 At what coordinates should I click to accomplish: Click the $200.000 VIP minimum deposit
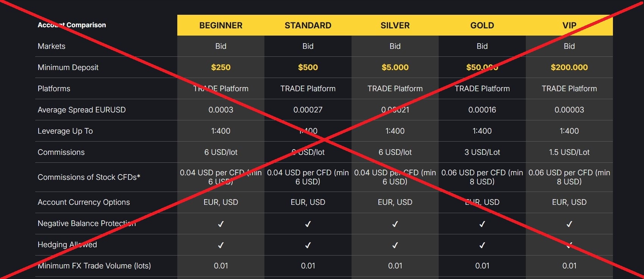pyautogui.click(x=569, y=67)
